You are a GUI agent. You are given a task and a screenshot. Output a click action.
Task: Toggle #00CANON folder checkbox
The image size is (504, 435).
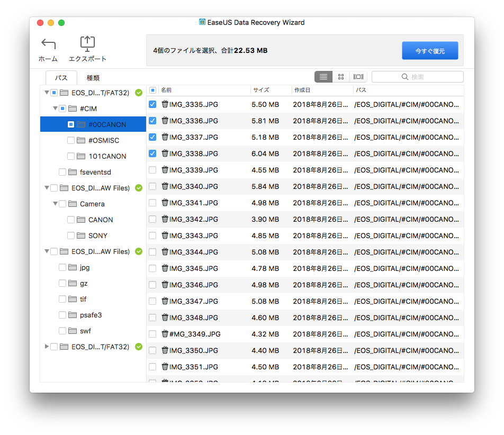click(x=71, y=124)
